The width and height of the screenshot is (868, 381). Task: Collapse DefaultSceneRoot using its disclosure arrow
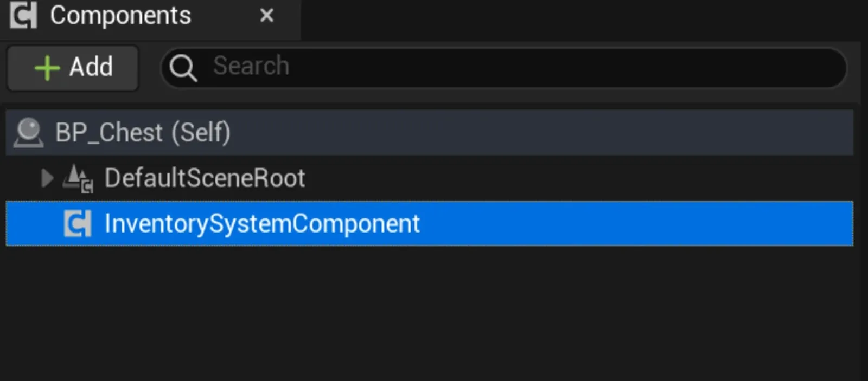tap(46, 178)
